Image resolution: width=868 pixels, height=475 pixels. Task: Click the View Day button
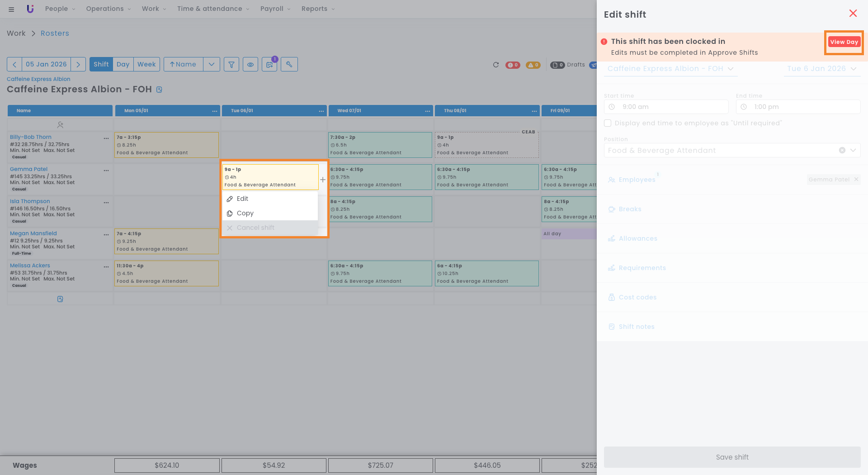(844, 42)
